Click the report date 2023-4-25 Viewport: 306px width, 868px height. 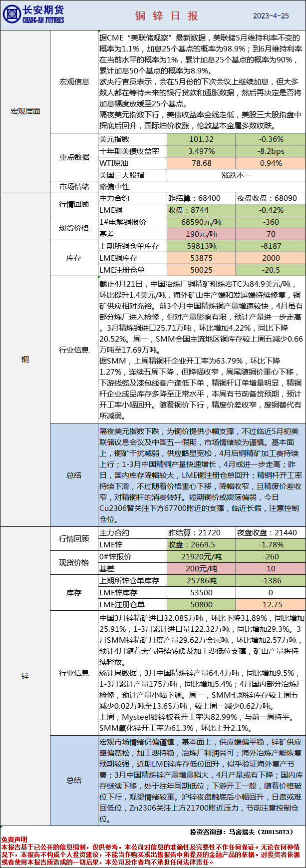pos(271,15)
